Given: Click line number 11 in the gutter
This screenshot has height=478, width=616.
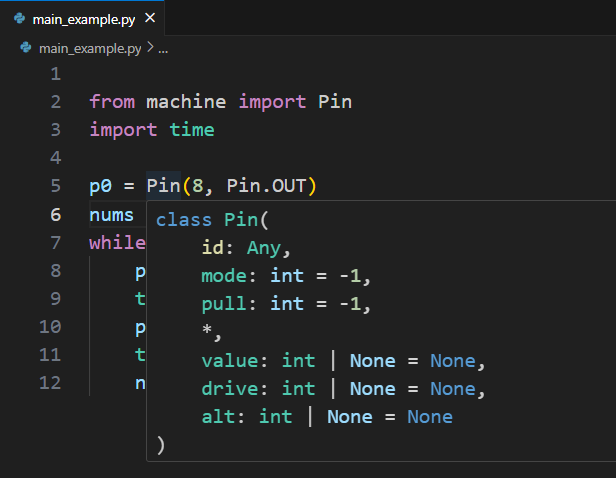Looking at the screenshot, I should [50, 355].
